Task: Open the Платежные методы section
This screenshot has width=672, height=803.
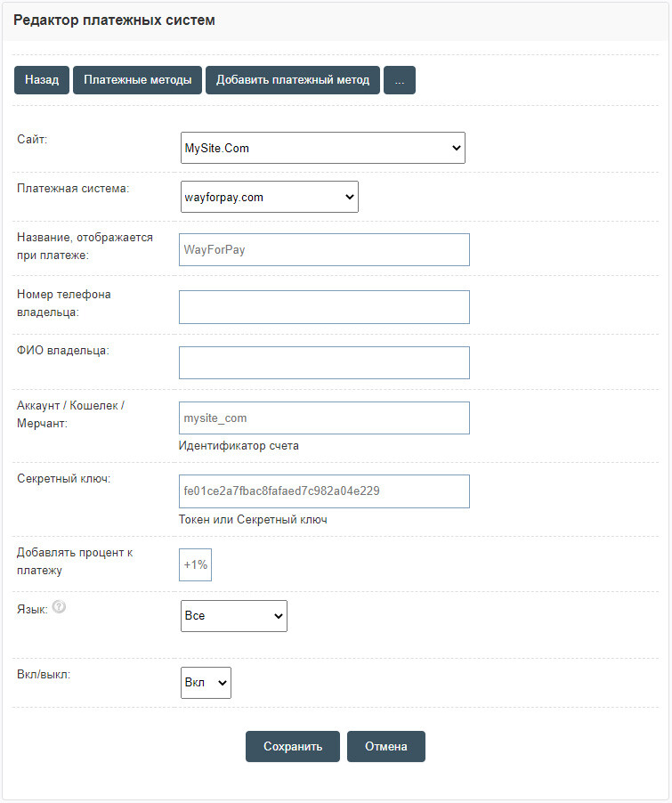Action: [x=138, y=80]
